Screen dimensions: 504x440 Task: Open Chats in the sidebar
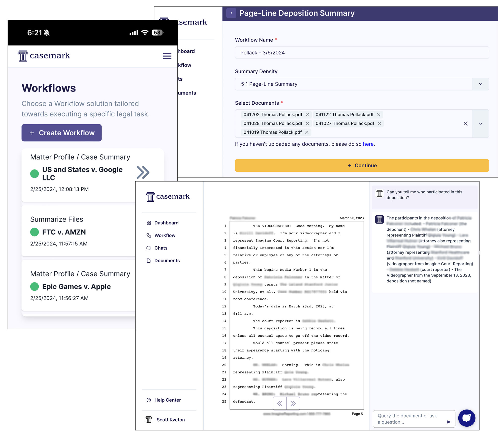(161, 248)
